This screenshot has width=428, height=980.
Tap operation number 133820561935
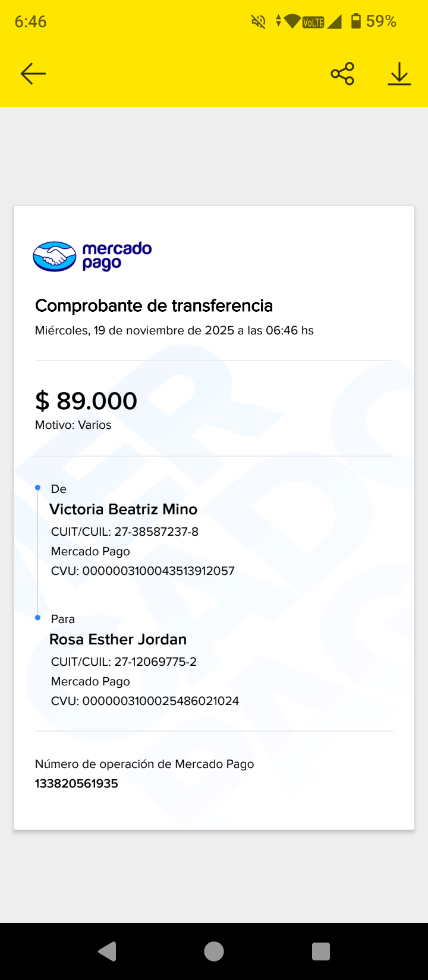click(x=77, y=784)
